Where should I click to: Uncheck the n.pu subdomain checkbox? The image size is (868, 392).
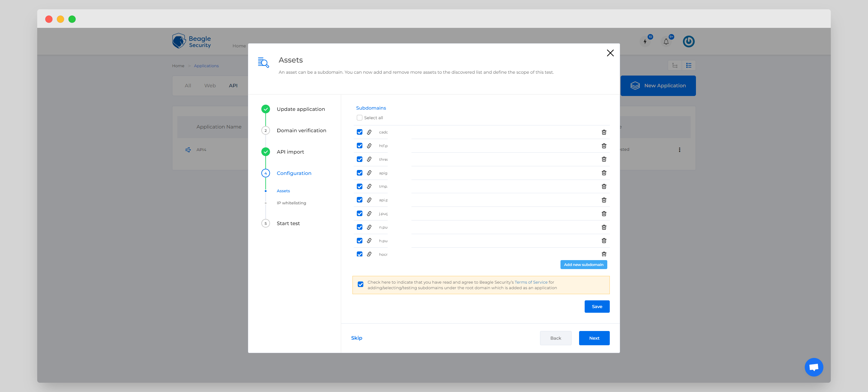coord(360,228)
